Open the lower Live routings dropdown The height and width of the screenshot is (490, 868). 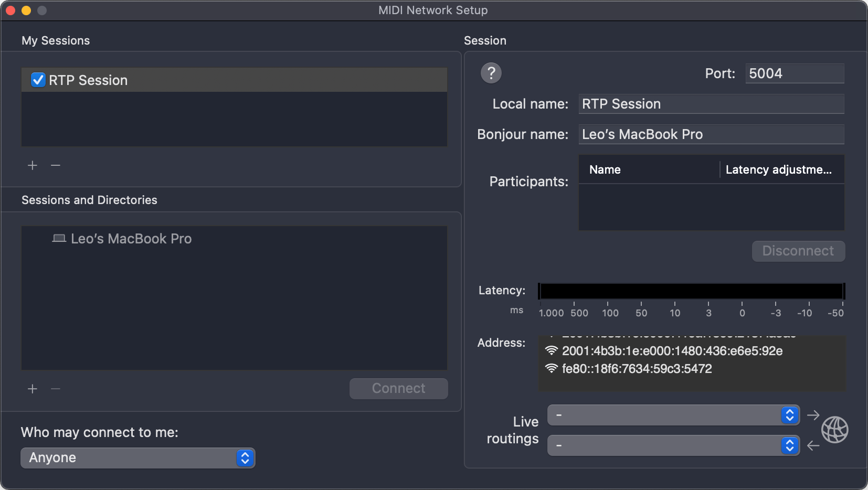tap(673, 445)
